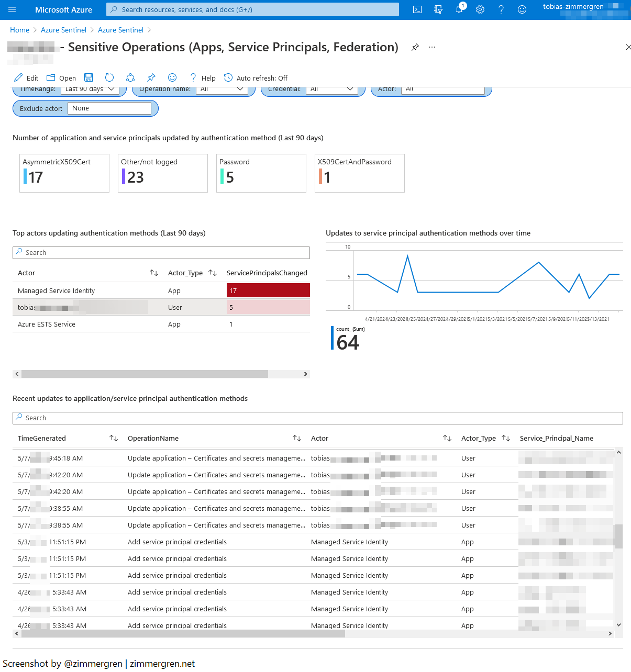Click the Save workbook icon
Image resolution: width=631 pixels, height=672 pixels.
[x=88, y=77]
